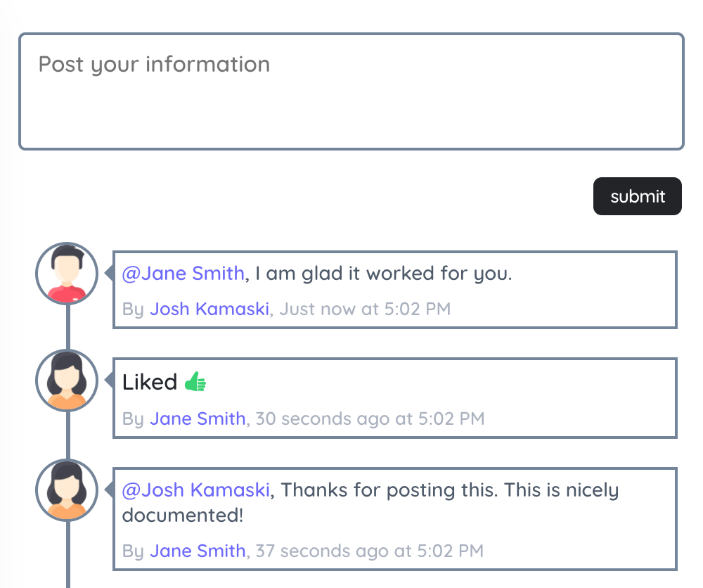Click the '30 seconds ago at 5:02 PM' timestamp
This screenshot has width=703, height=588.
(370, 418)
